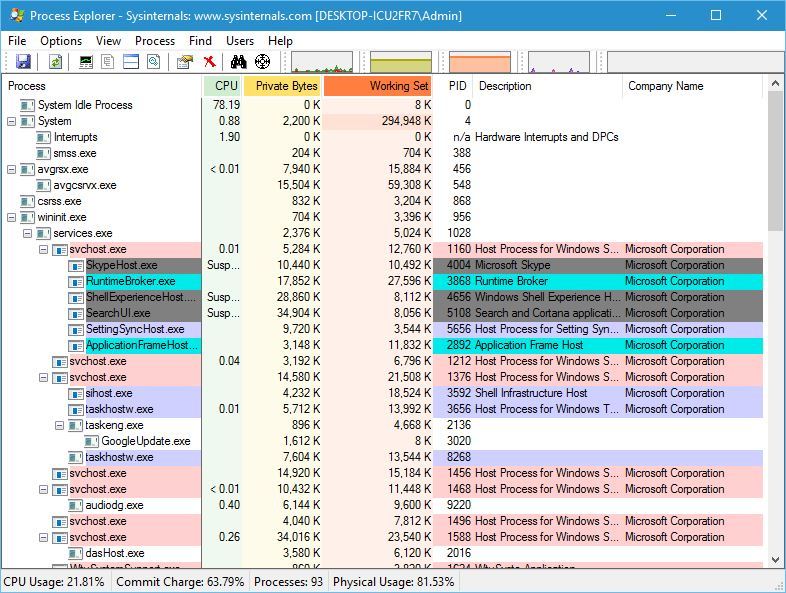Collapse the services.exe tree node
786x593 pixels.
point(28,234)
